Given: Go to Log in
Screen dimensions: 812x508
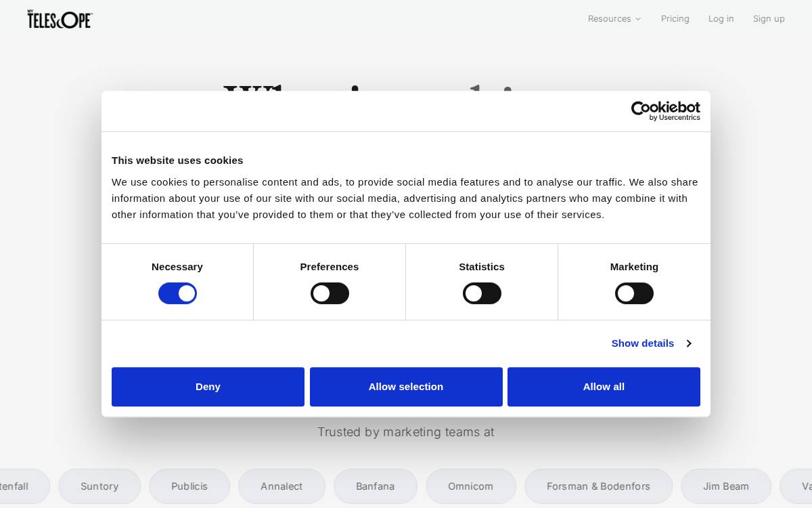Looking at the screenshot, I should pos(721,19).
